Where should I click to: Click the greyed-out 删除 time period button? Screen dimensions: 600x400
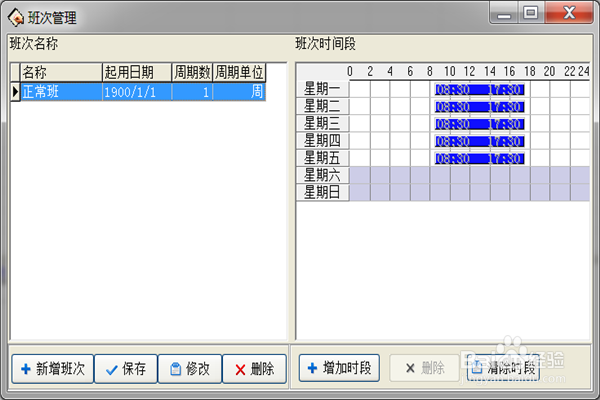[x=424, y=368]
